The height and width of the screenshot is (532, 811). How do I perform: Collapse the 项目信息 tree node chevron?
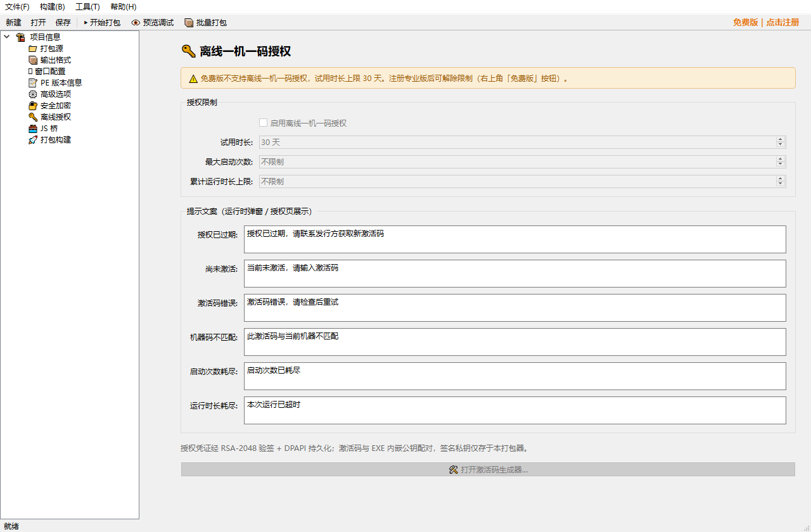tap(7, 37)
